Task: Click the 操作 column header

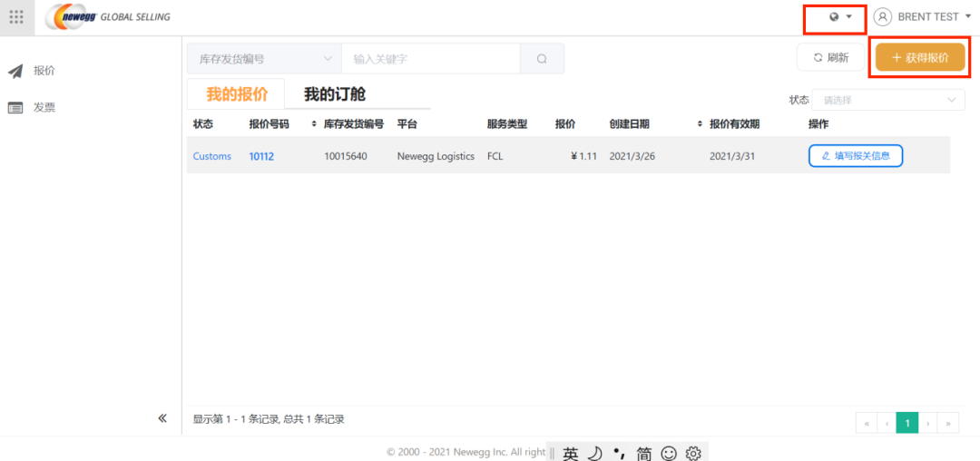Action: 818,124
